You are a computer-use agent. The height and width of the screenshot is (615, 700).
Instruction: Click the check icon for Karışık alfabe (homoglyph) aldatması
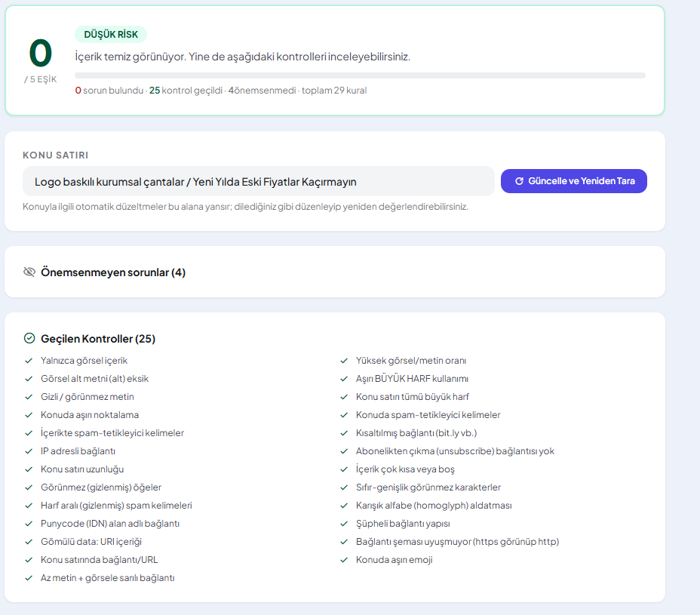[344, 505]
